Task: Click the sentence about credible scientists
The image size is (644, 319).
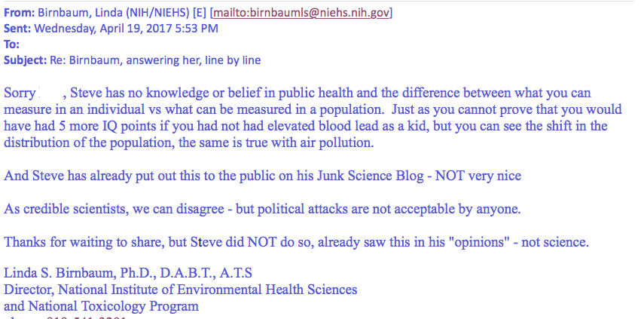Action: click(262, 209)
